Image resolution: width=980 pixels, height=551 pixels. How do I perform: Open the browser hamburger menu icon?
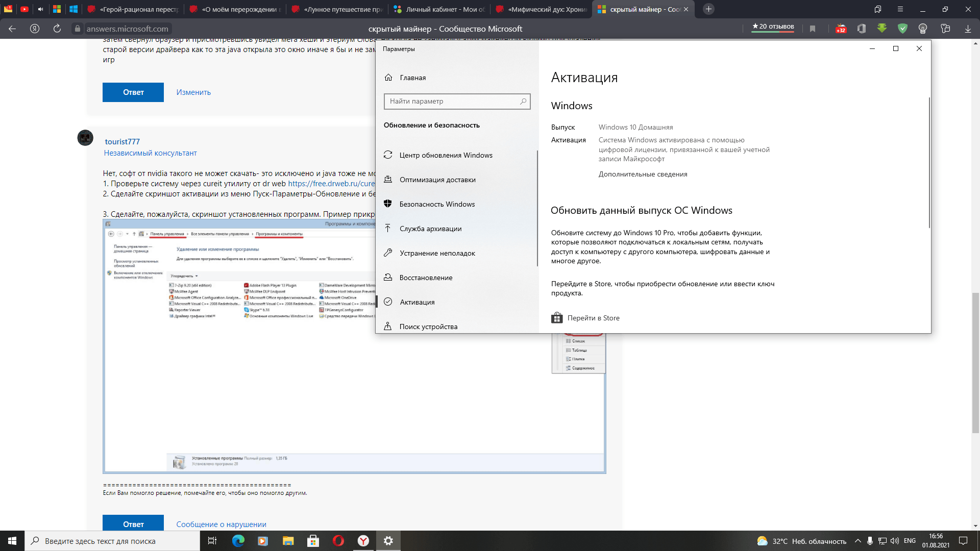point(900,9)
